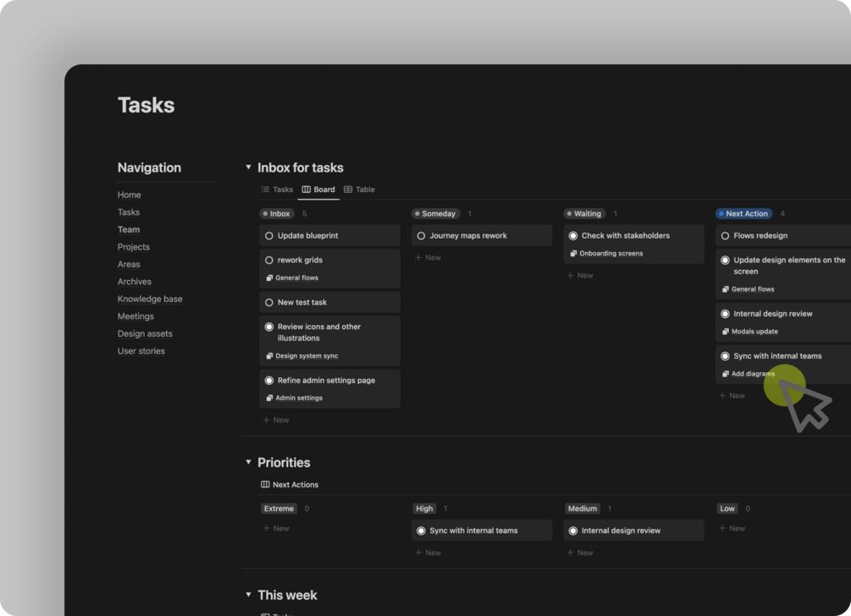Open the Tasks list view tab
The height and width of the screenshot is (616, 851).
click(277, 190)
